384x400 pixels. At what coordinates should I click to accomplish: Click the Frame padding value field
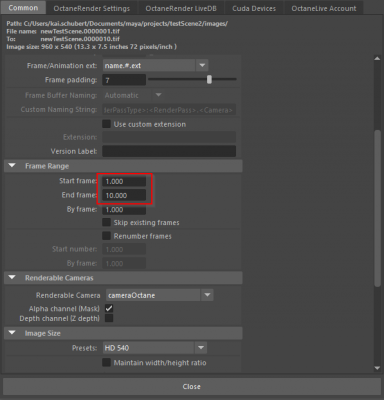(124, 80)
